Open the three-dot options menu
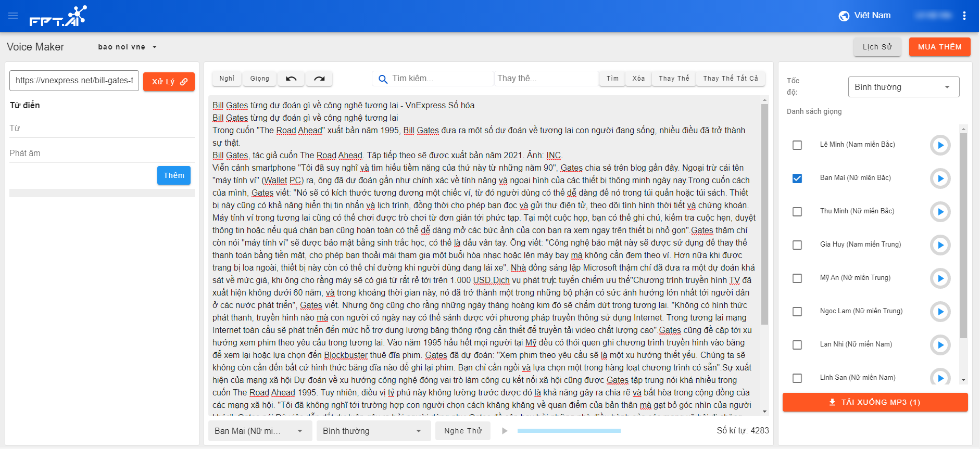980x449 pixels. [x=964, y=16]
